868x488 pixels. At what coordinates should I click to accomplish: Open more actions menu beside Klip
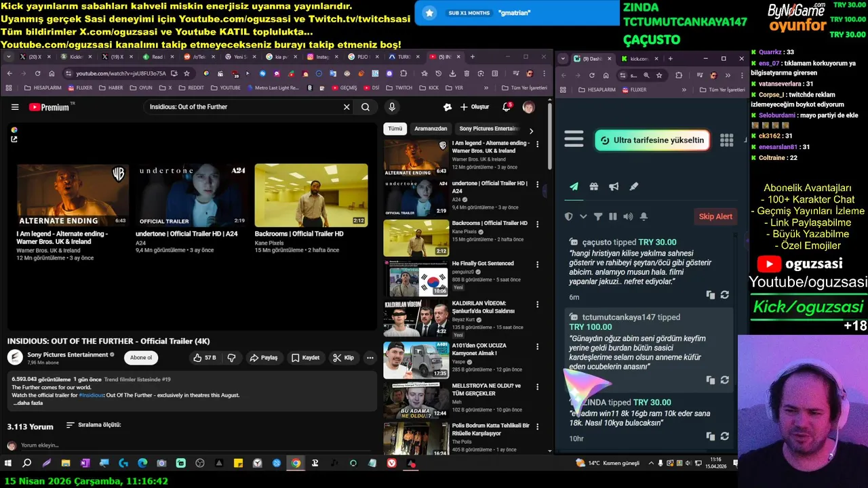(x=370, y=358)
